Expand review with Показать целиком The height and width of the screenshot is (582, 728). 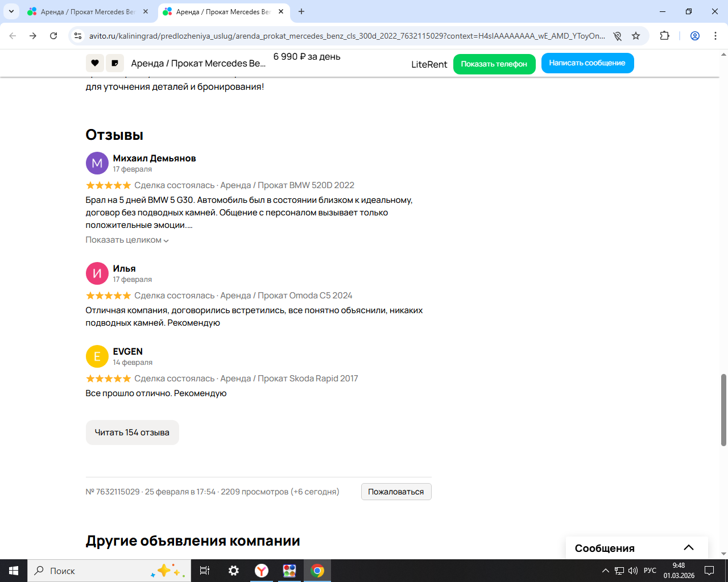[127, 240]
